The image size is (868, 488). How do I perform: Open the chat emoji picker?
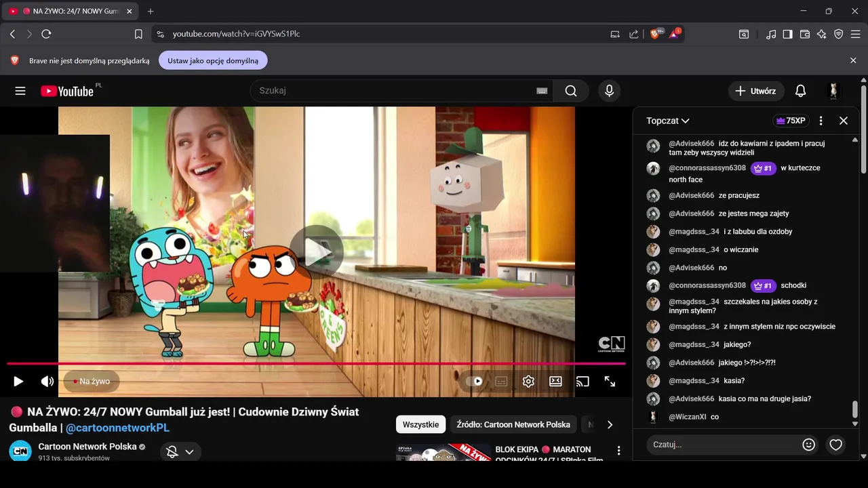pyautogui.click(x=808, y=445)
